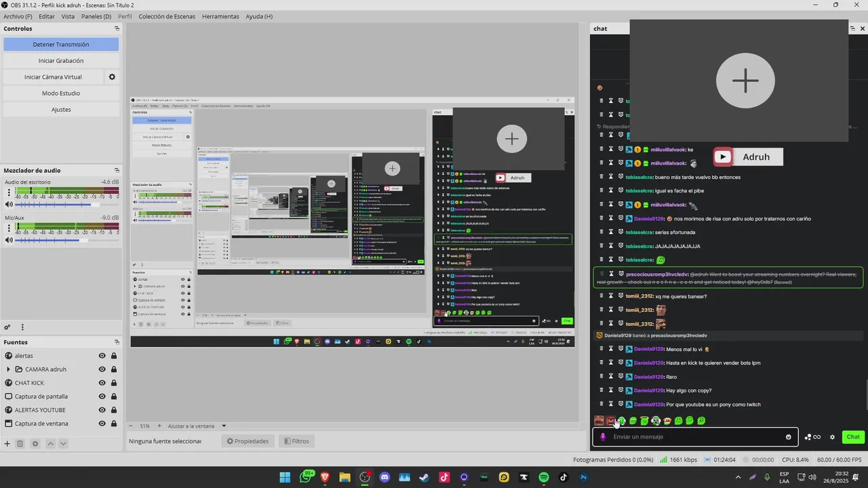
Task: Send message with green Chat button
Action: click(x=853, y=437)
